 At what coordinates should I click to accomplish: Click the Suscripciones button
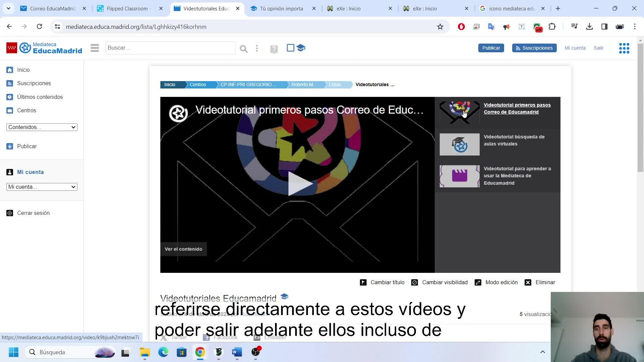point(534,48)
